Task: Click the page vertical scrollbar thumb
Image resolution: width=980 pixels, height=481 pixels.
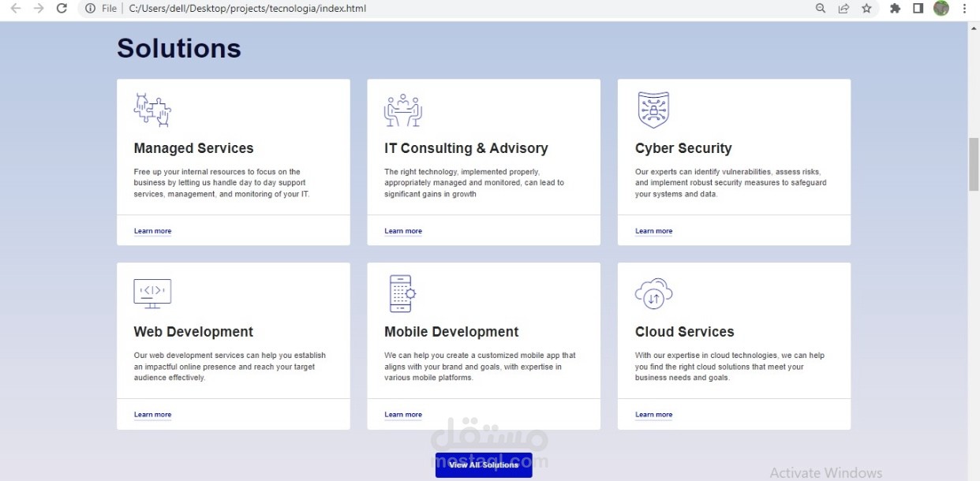Action: point(974,164)
